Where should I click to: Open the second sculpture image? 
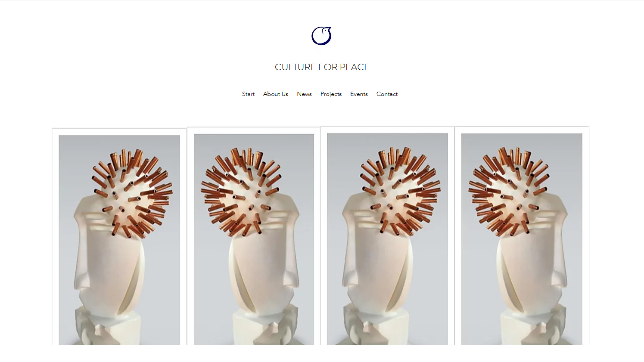click(254, 239)
